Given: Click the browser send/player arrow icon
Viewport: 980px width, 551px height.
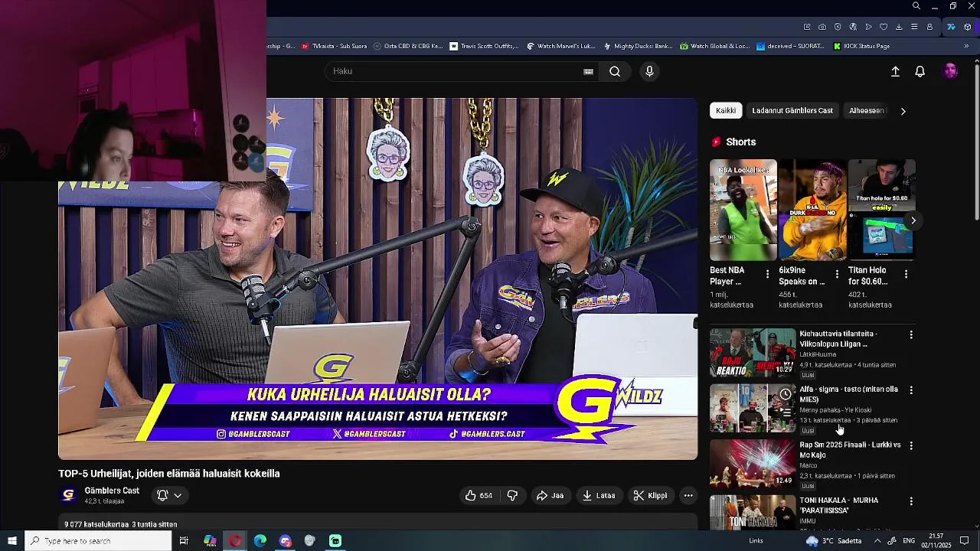Looking at the screenshot, I should [x=868, y=27].
